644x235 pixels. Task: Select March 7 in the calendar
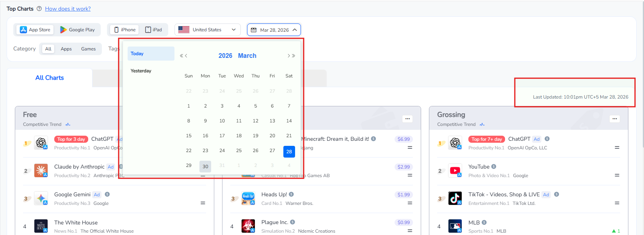click(x=289, y=106)
